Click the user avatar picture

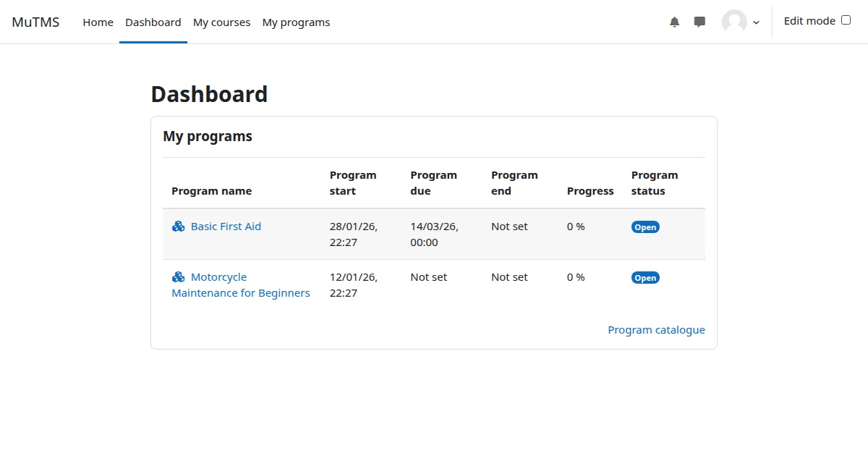coord(732,22)
